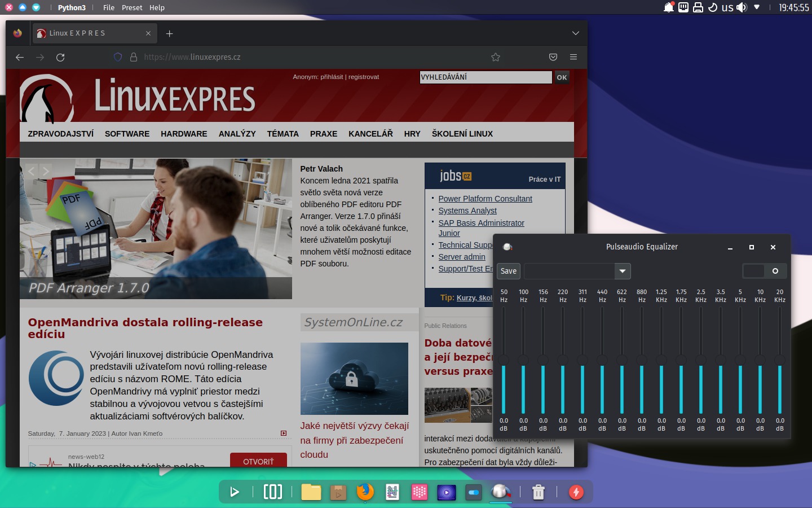Click the PDF Arranger carousel next arrow

[x=46, y=170]
